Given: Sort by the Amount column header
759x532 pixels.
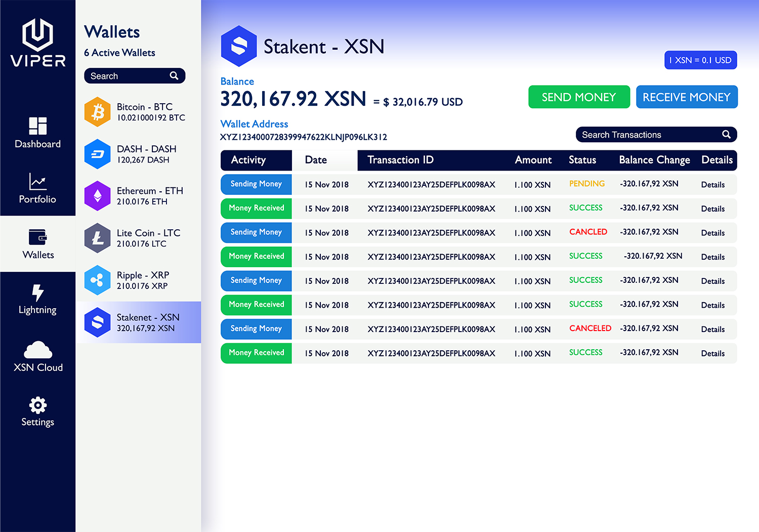Looking at the screenshot, I should 533,160.
